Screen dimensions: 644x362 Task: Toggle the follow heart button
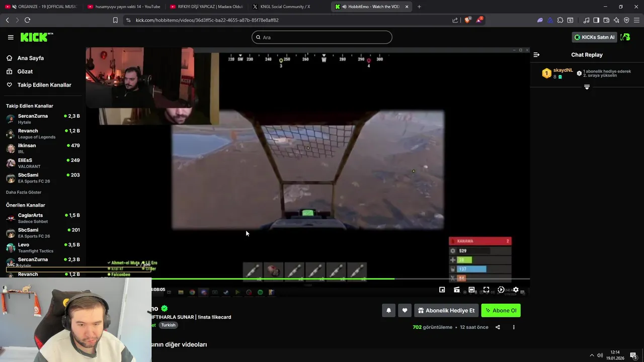[405, 311]
